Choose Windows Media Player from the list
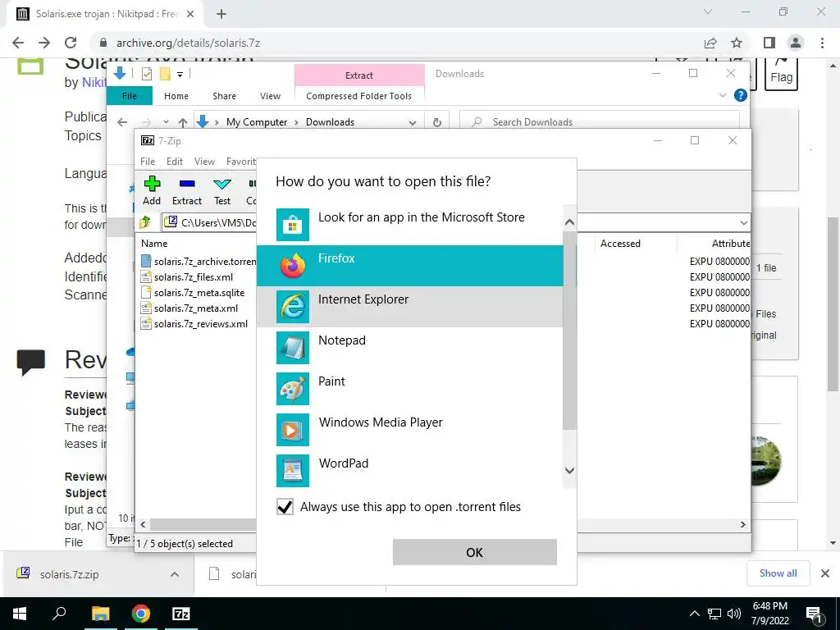The image size is (840, 630). pyautogui.click(x=410, y=430)
